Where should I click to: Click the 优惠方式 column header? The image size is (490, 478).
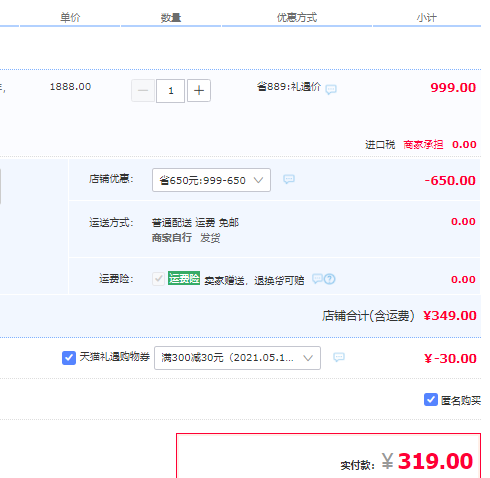(x=297, y=17)
